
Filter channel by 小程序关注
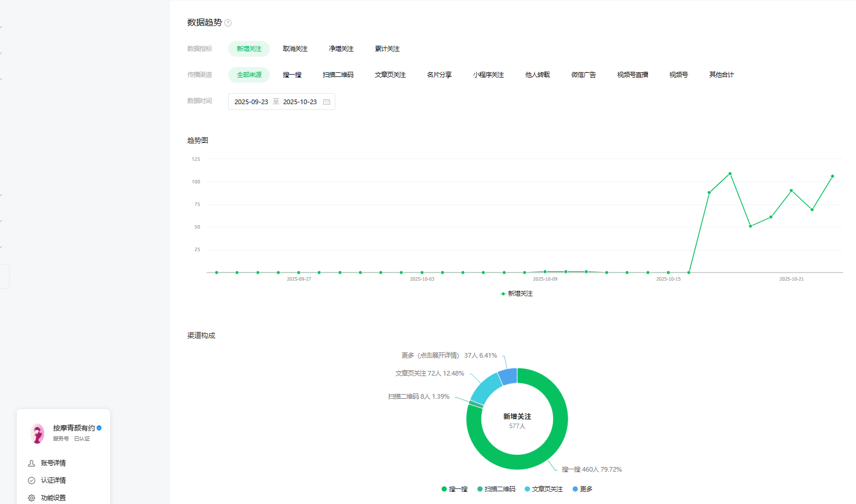(488, 75)
